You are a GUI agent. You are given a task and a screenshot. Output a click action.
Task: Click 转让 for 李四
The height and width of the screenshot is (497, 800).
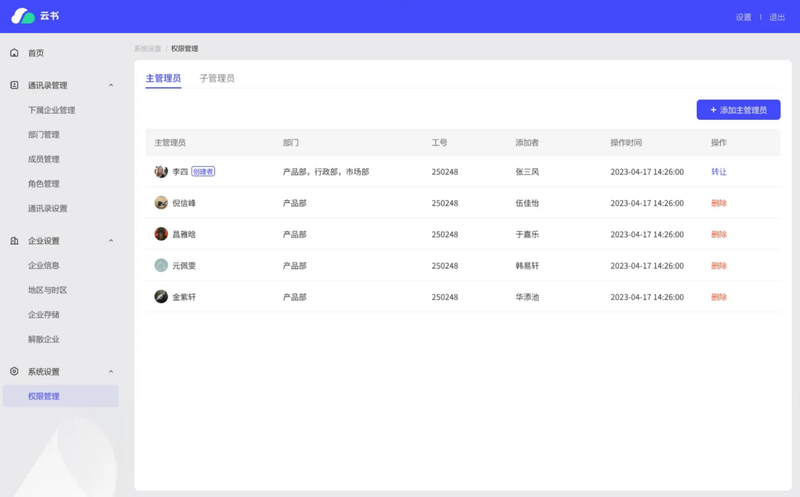point(719,172)
